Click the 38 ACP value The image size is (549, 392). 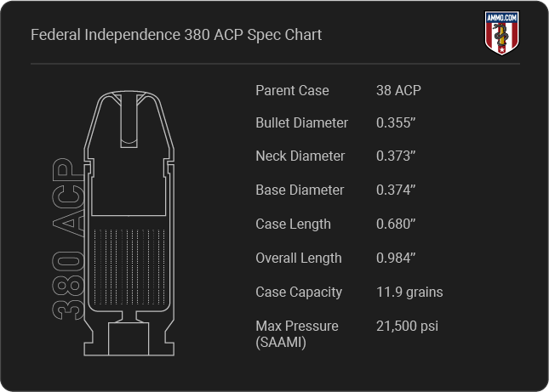[398, 91]
